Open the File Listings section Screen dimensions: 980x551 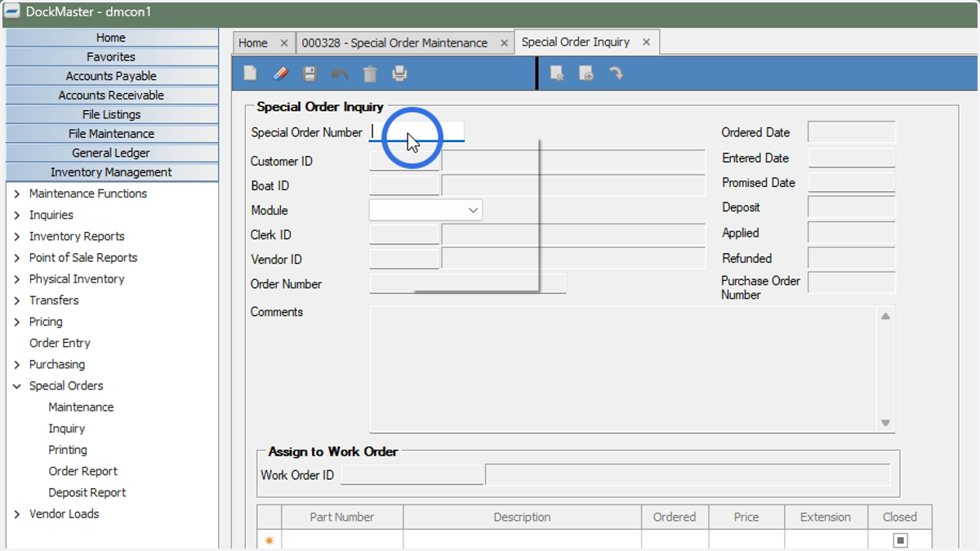click(x=112, y=114)
